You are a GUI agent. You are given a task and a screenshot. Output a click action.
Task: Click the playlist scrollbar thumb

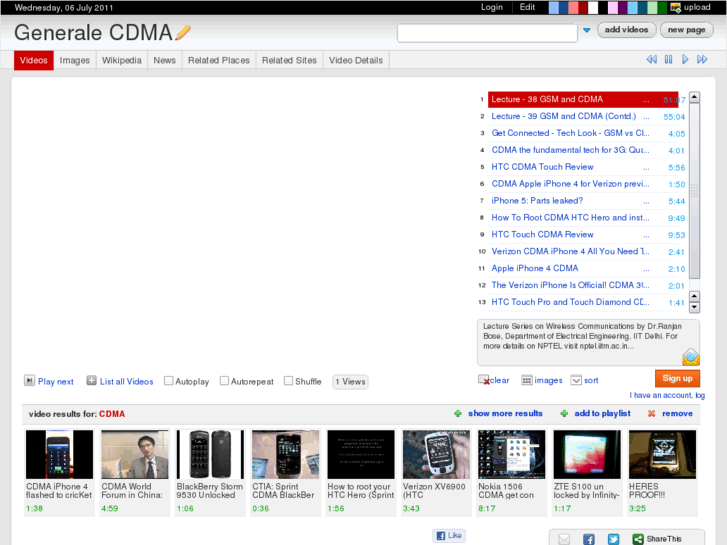pos(694,191)
